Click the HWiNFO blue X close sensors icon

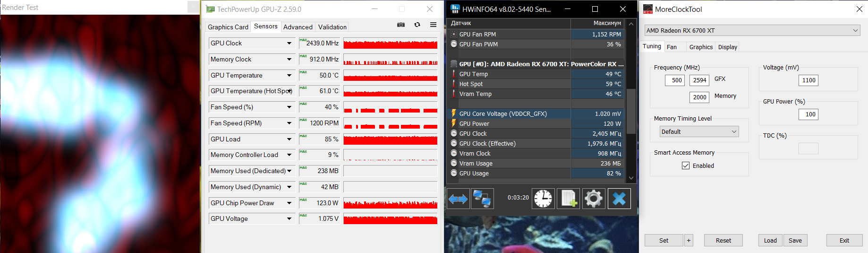pos(619,199)
